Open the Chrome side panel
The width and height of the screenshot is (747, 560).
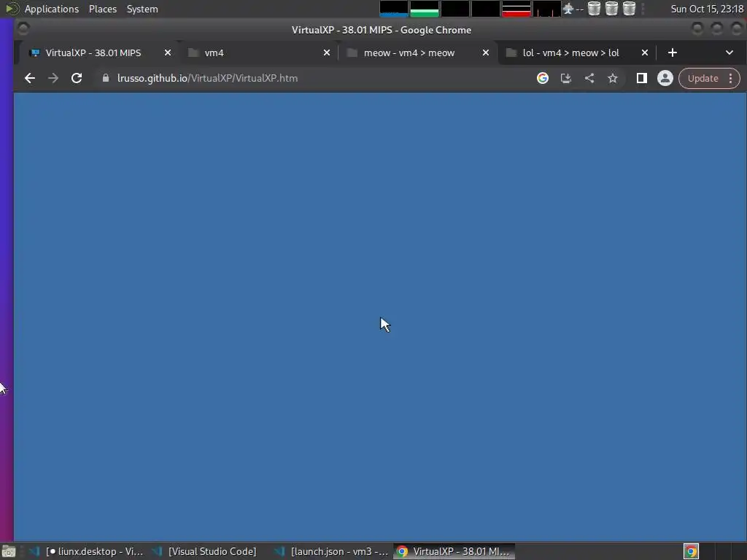tap(642, 78)
